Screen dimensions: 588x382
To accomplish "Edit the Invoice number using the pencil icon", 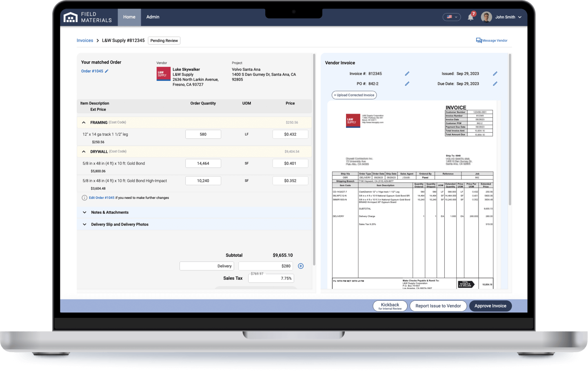I will 407,74.
